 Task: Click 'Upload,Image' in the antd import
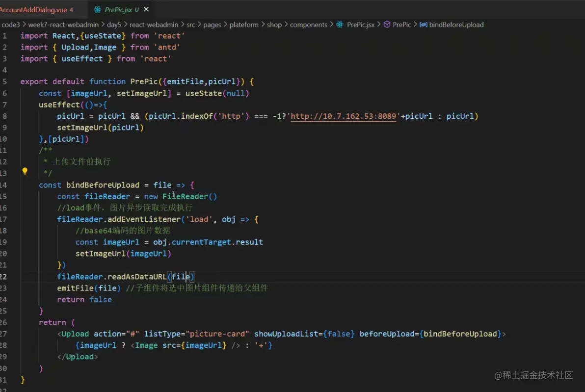click(x=89, y=48)
